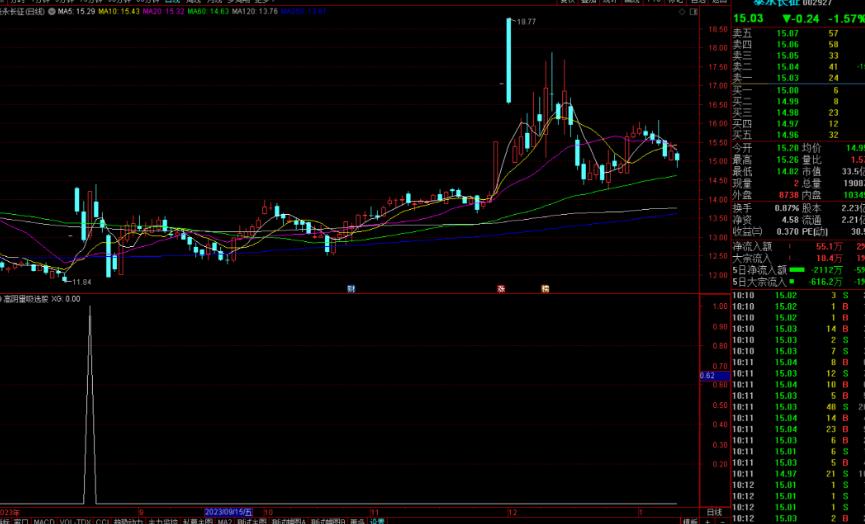This screenshot has height=524, width=865.
Task: Click the orange 精 event marker icon
Action: click(x=545, y=288)
